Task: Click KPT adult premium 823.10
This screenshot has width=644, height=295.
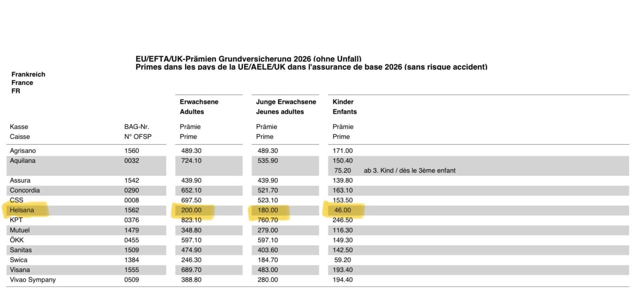Action: 191,220
